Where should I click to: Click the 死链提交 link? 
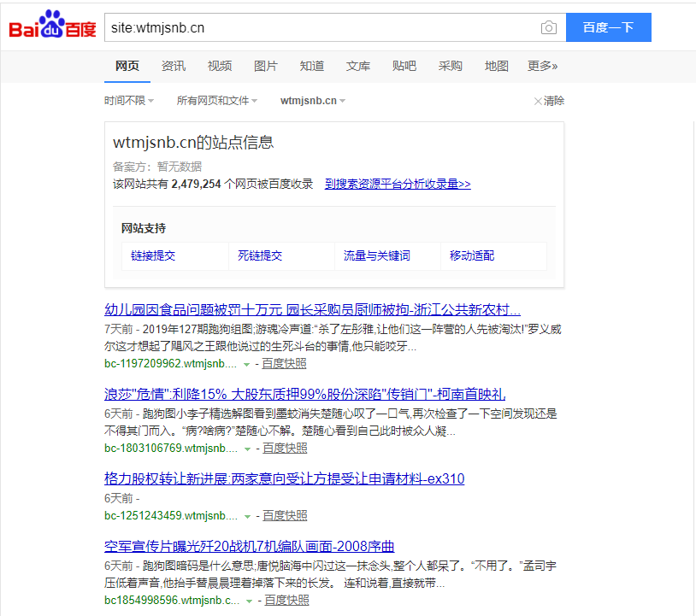(260, 256)
